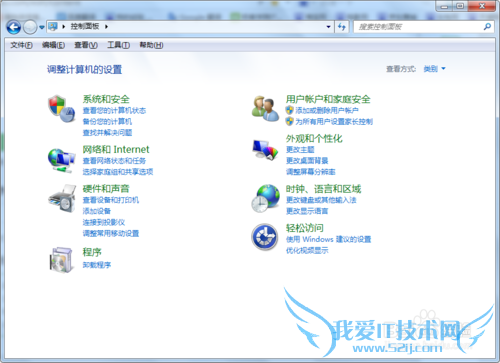
Task: Open 查看您的计算机状态 link
Action: [114, 111]
